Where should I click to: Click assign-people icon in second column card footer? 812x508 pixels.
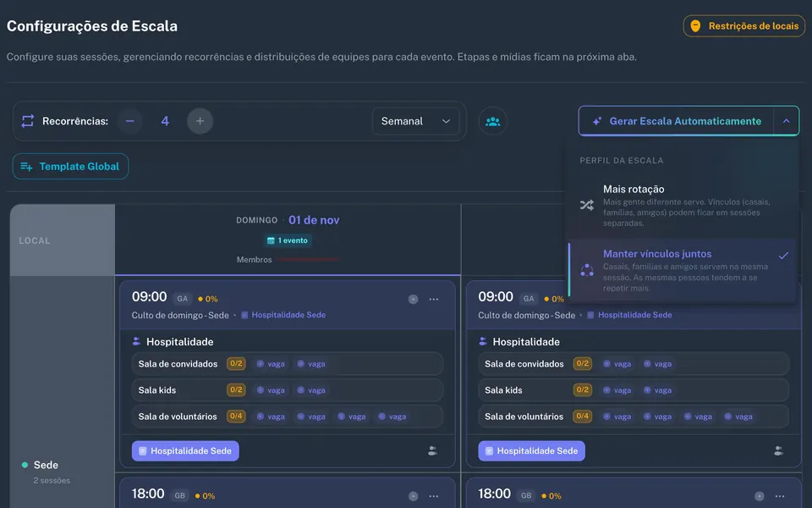779,451
